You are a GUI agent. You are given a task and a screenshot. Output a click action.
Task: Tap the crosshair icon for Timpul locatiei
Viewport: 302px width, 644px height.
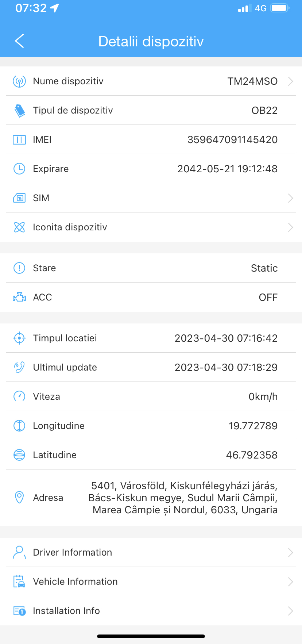[x=19, y=338]
